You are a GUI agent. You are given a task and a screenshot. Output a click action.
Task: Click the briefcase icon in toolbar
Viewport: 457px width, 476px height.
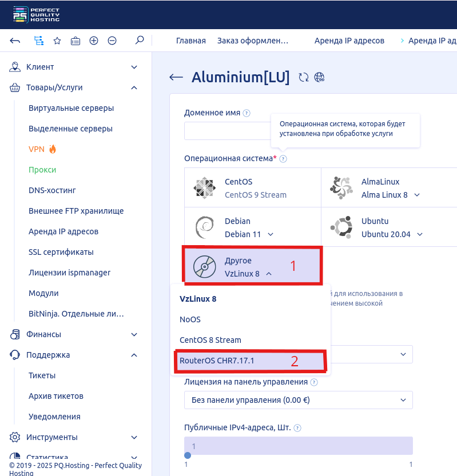pos(75,41)
